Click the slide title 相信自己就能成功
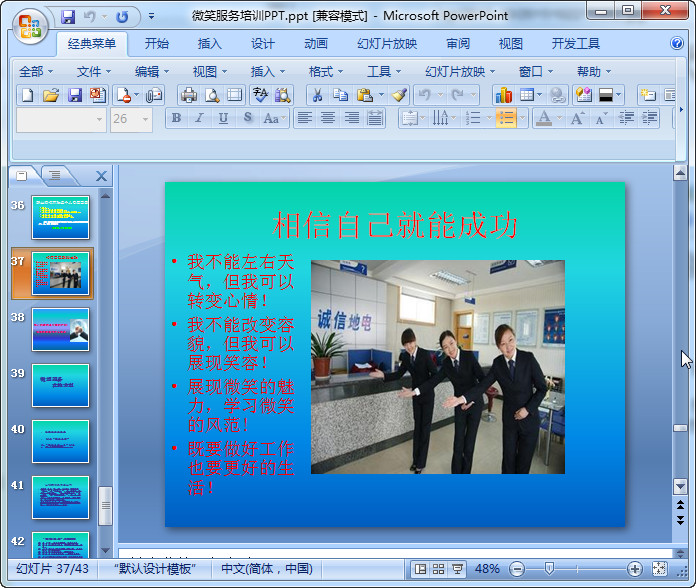Screen dimensions: 696x588 click(x=395, y=225)
